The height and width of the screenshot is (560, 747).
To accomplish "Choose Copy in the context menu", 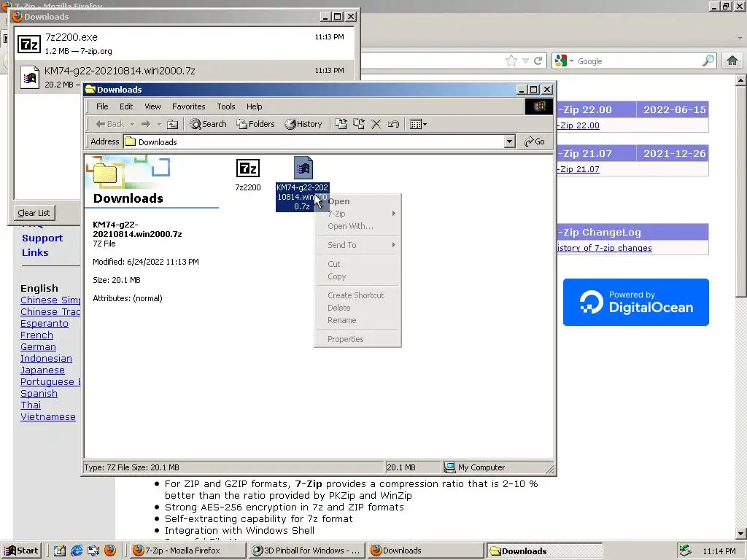I will (x=357, y=276).
